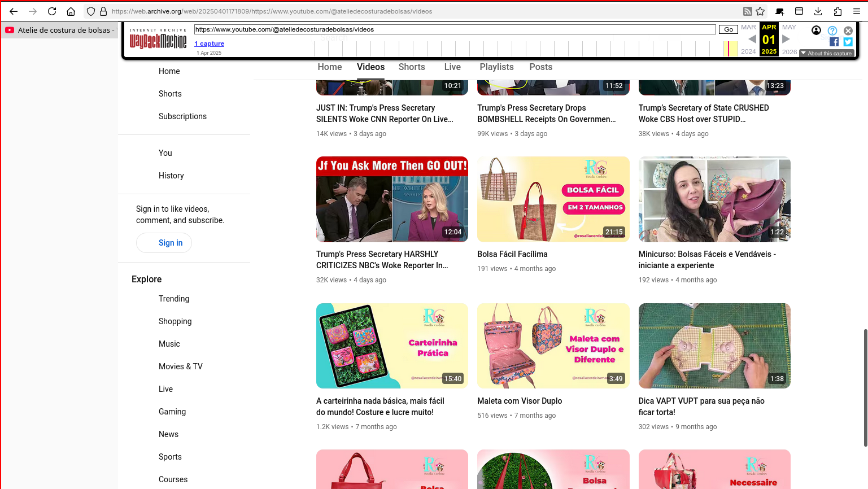Viewport: 868px width, 489px height.
Task: Share capture on Twitter
Action: pyautogui.click(x=848, y=42)
